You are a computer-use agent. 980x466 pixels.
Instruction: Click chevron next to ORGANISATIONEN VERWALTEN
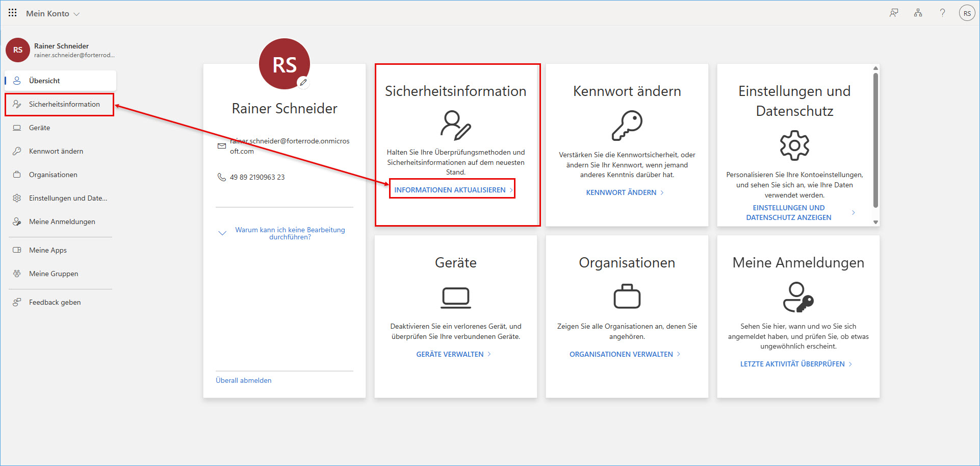click(x=679, y=354)
